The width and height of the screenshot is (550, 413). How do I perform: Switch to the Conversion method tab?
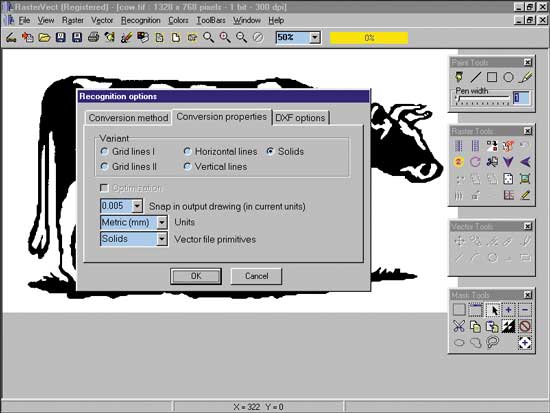pos(128,118)
